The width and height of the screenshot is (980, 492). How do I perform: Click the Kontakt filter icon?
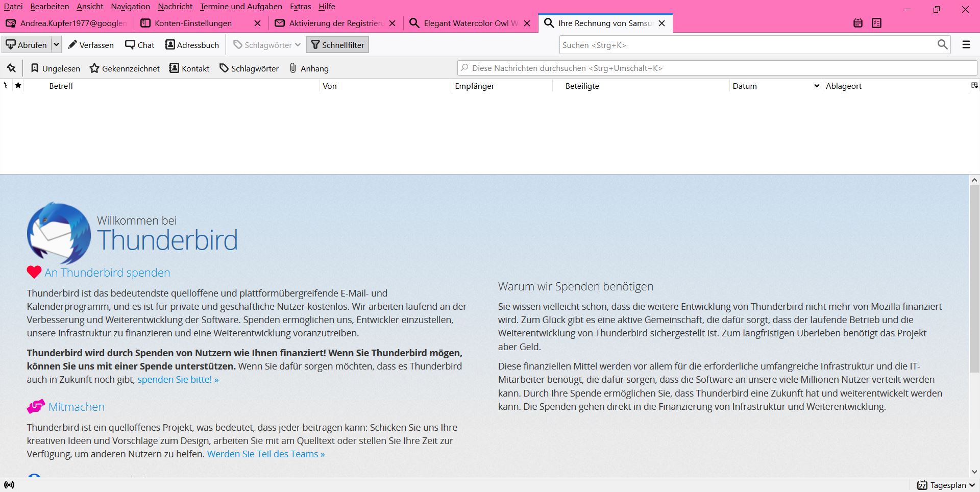(x=189, y=68)
